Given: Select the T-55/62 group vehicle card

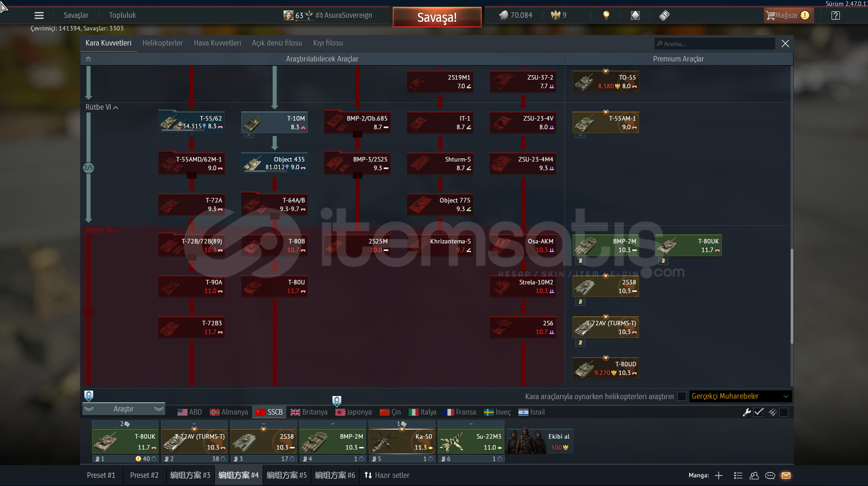Looking at the screenshot, I should click(x=192, y=122).
